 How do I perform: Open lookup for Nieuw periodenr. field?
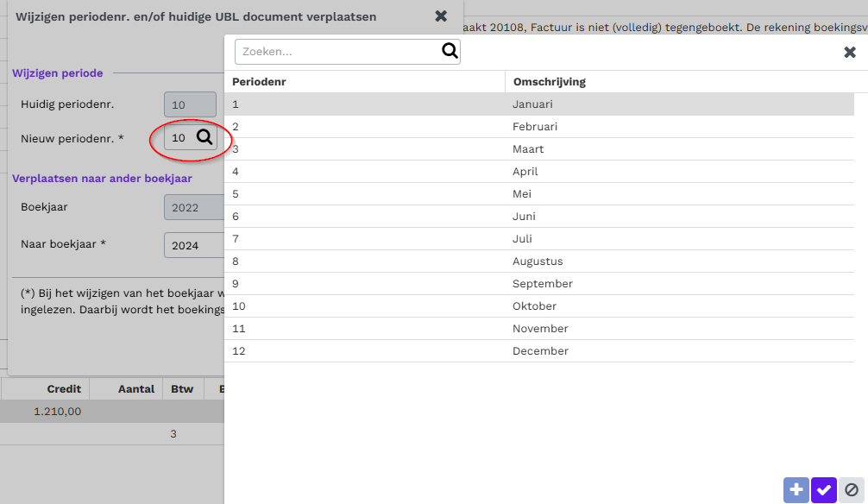(x=204, y=137)
